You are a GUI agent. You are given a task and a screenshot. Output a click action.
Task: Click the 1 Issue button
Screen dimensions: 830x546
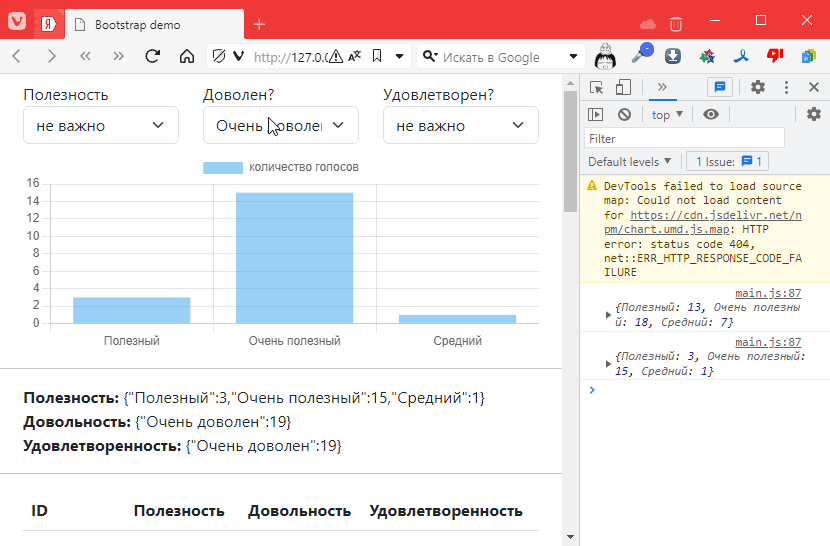pyautogui.click(x=727, y=162)
